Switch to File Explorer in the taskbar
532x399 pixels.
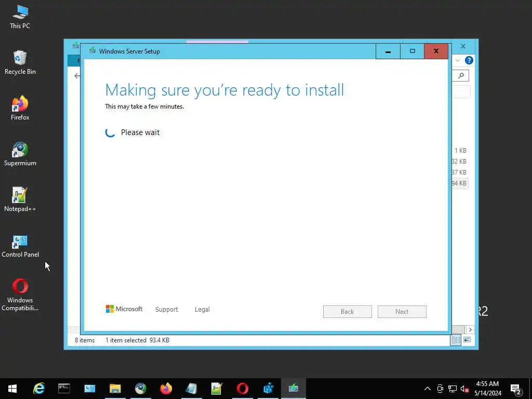pyautogui.click(x=115, y=389)
